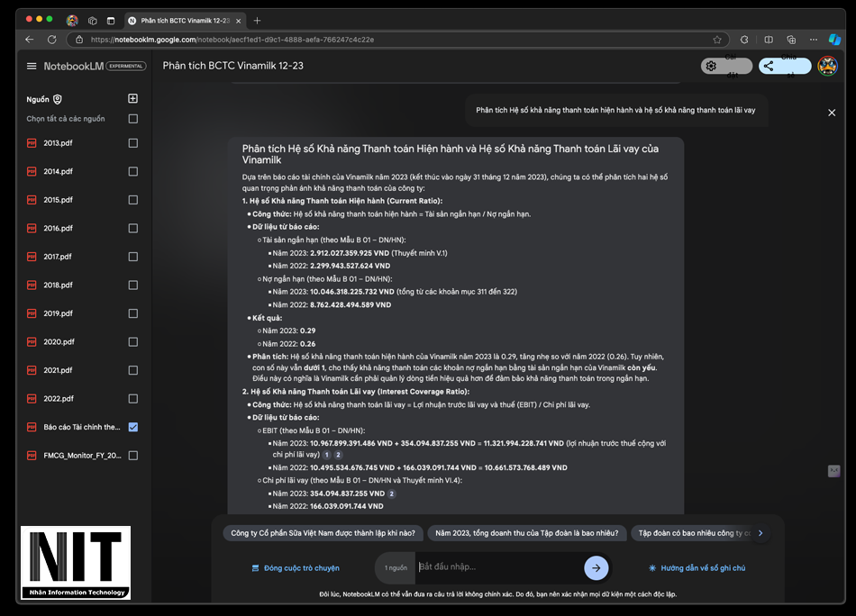Enable the 2015.pdf source checkbox
Screen dimensions: 856x616
click(132, 200)
